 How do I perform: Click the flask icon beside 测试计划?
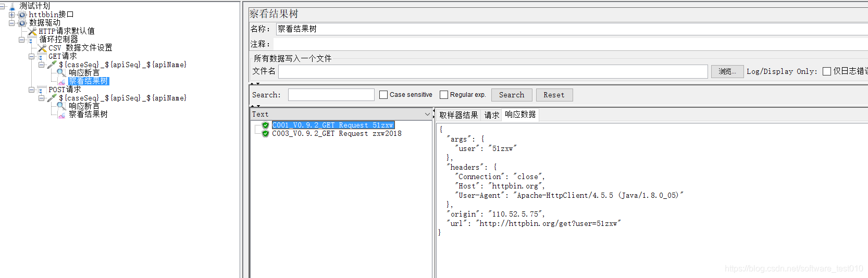click(x=13, y=6)
